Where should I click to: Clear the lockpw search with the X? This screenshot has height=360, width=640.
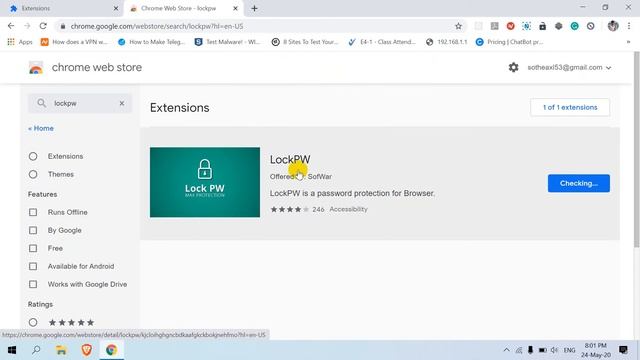[122, 103]
